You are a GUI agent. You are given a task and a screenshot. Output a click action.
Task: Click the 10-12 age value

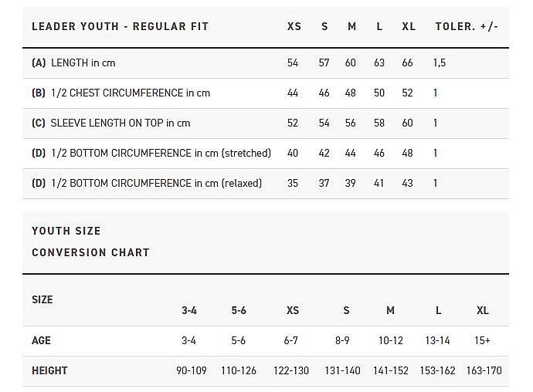390,340
